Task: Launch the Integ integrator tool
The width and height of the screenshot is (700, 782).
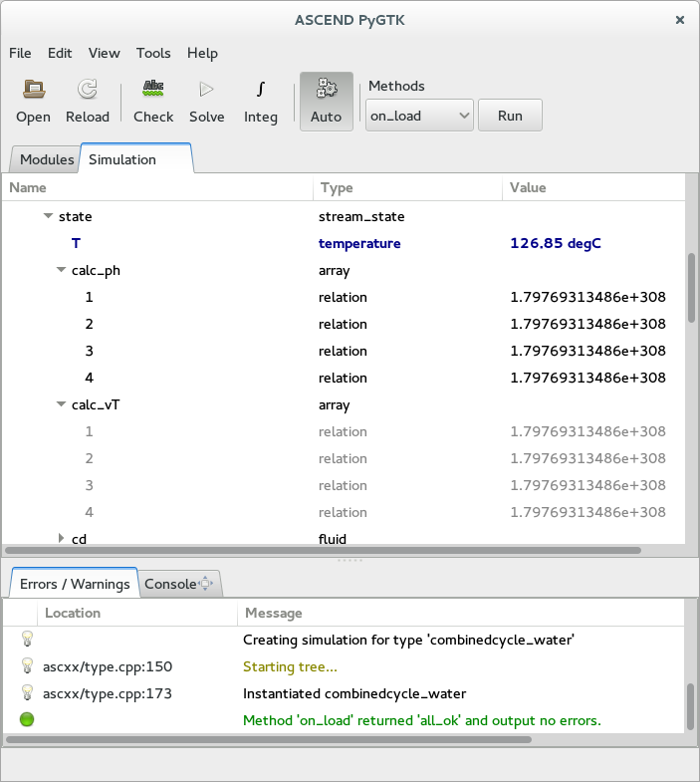Action: [261, 91]
